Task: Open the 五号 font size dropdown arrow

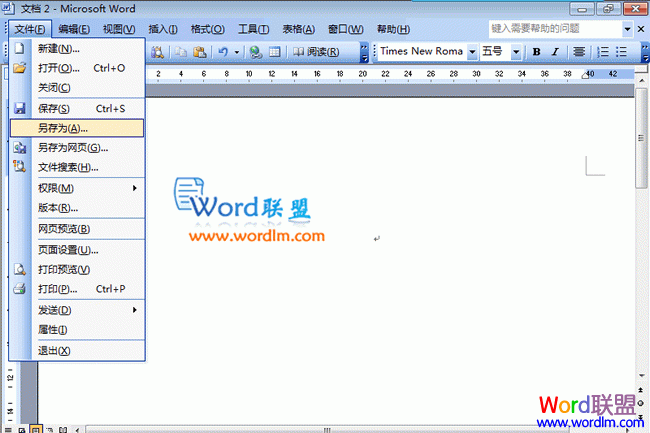Action: pyautogui.click(x=516, y=52)
